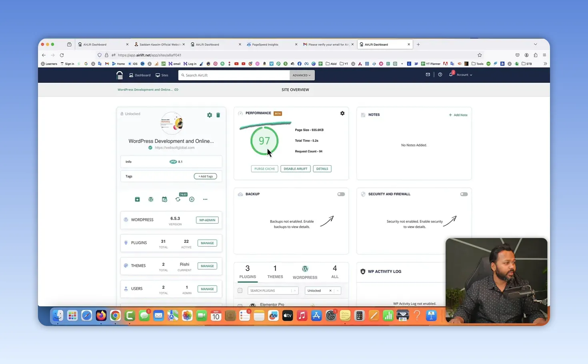Screen dimensions: 588x364
Task: Open the Performance panel settings gear
Action: (342, 113)
